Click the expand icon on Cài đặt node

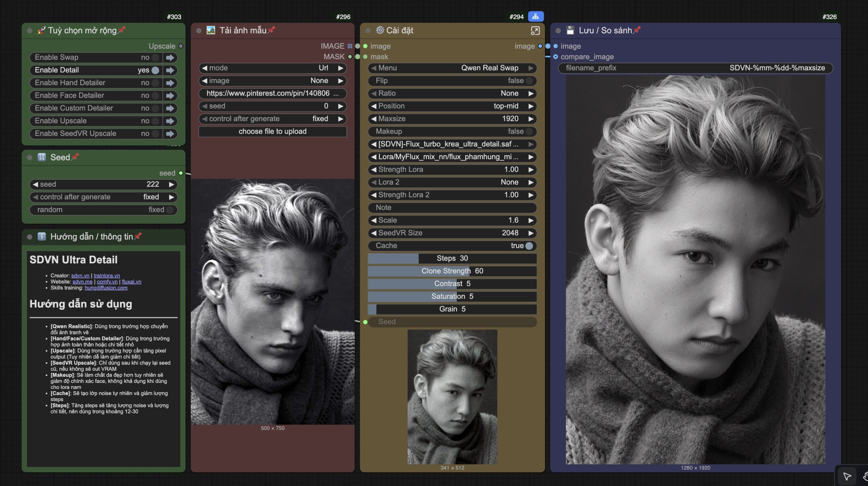tap(535, 31)
